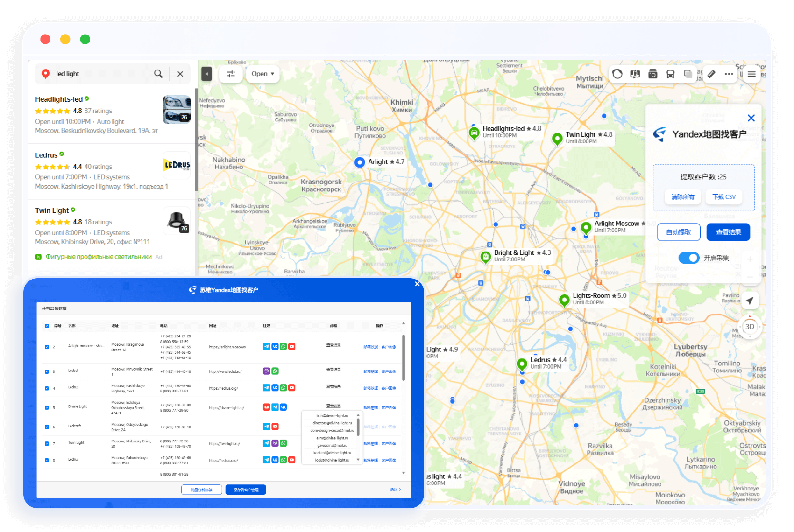The width and height of the screenshot is (794, 532).
Task: Click the 下载 CSV download button
Action: [x=724, y=197]
